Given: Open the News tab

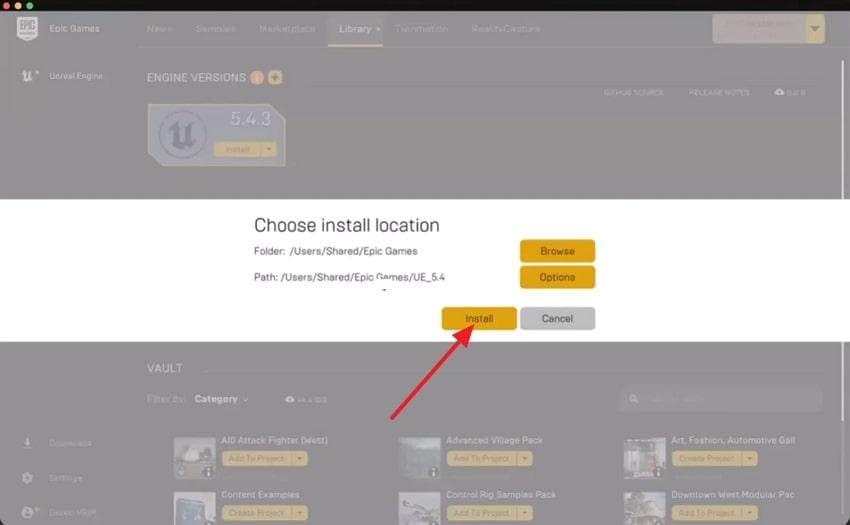Looking at the screenshot, I should pyautogui.click(x=159, y=28).
